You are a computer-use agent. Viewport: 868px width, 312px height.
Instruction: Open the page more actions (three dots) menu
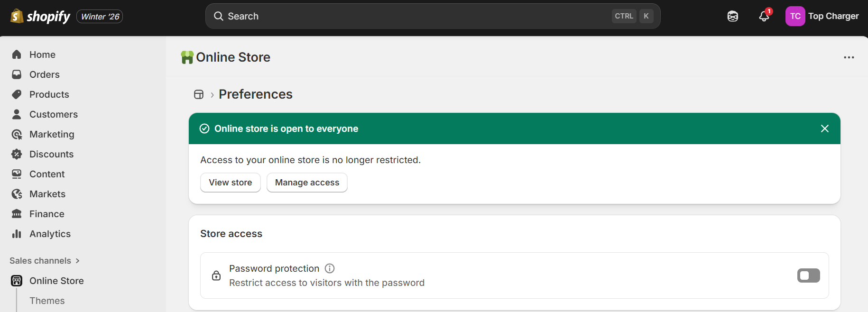(x=849, y=57)
